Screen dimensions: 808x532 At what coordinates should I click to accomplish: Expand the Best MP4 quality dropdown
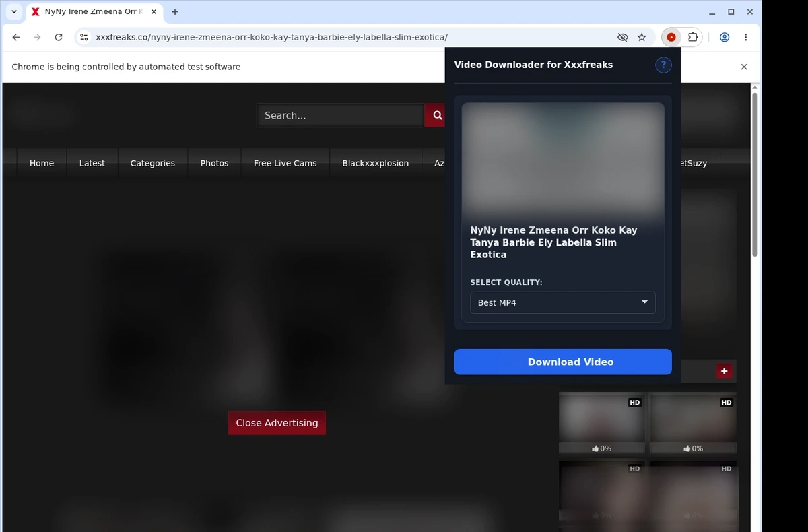(x=563, y=302)
